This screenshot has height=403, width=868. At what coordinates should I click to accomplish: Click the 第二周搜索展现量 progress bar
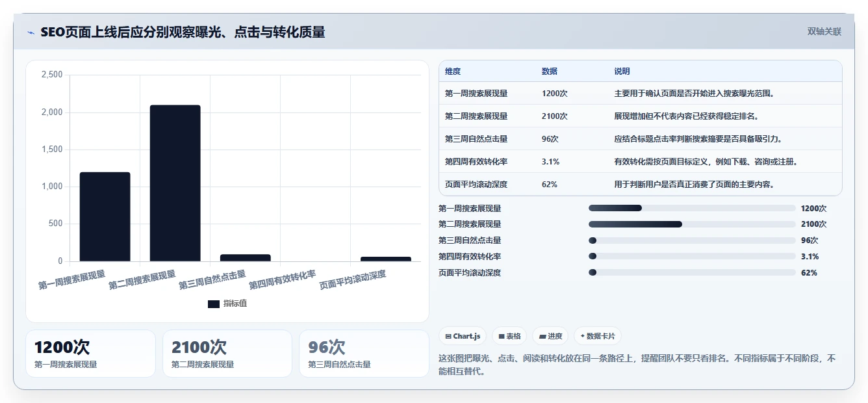click(x=692, y=224)
